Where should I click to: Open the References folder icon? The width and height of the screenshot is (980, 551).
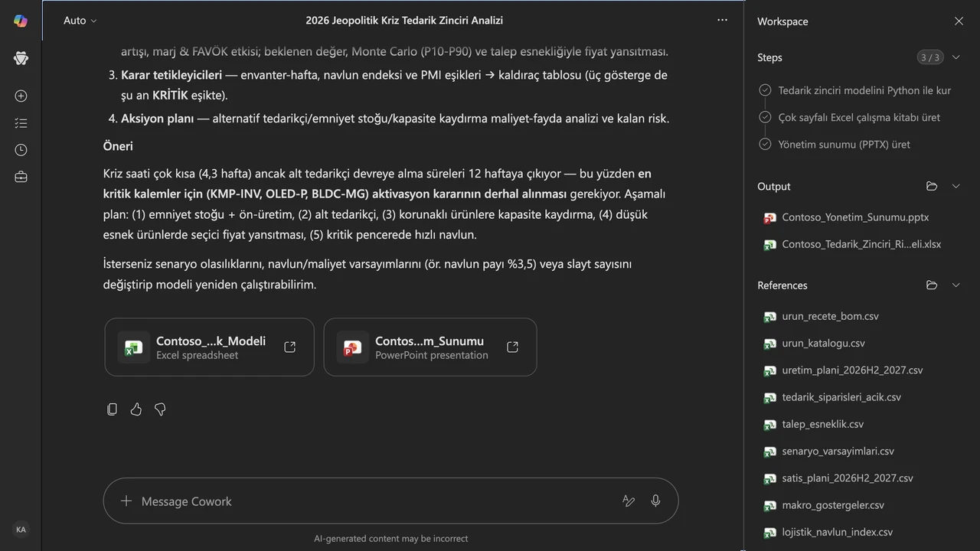pyautogui.click(x=932, y=285)
